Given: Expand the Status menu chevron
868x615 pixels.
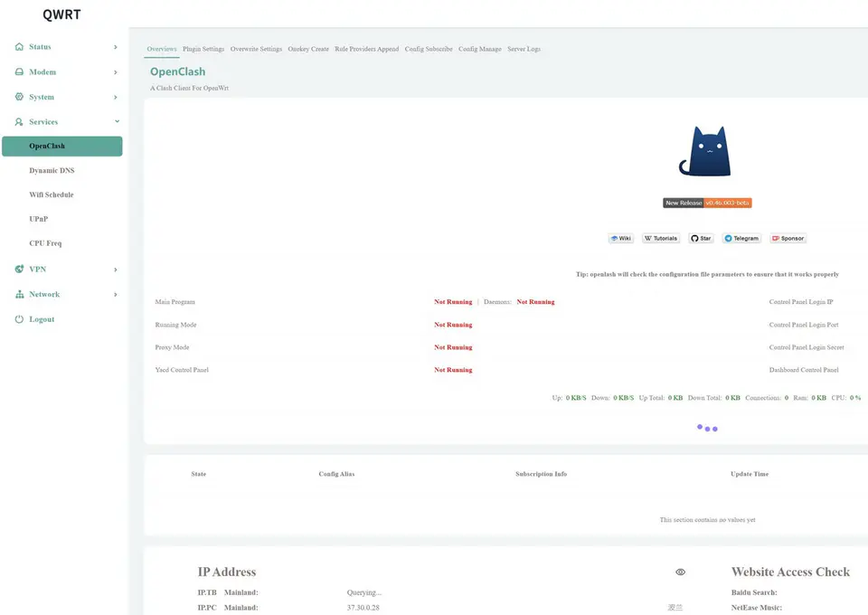Looking at the screenshot, I should pyautogui.click(x=115, y=47).
